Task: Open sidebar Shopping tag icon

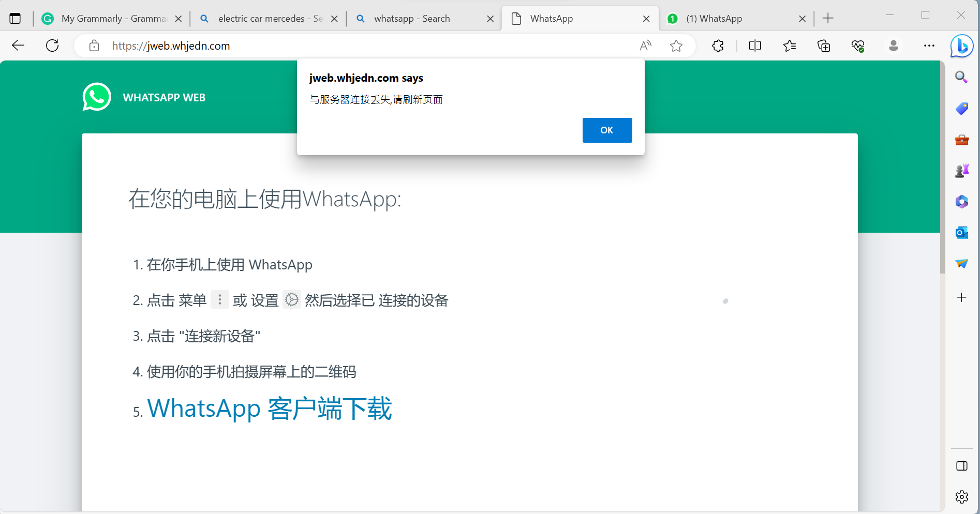Action: (x=961, y=109)
